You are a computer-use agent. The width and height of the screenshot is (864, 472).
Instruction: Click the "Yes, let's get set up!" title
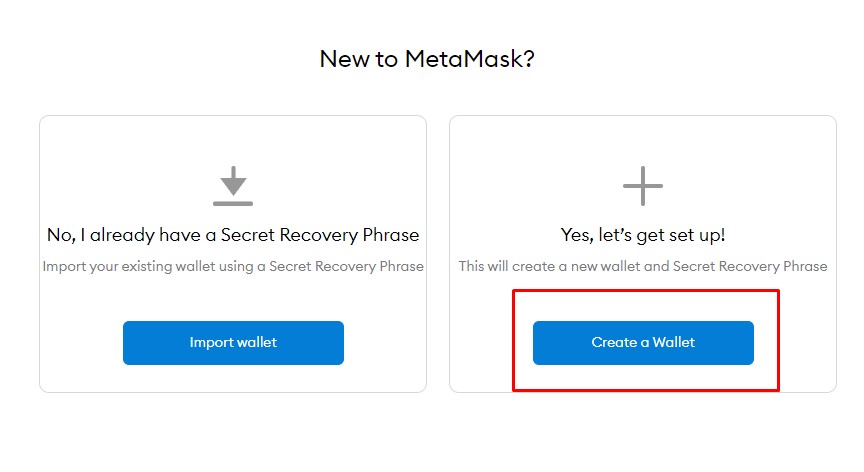point(643,235)
